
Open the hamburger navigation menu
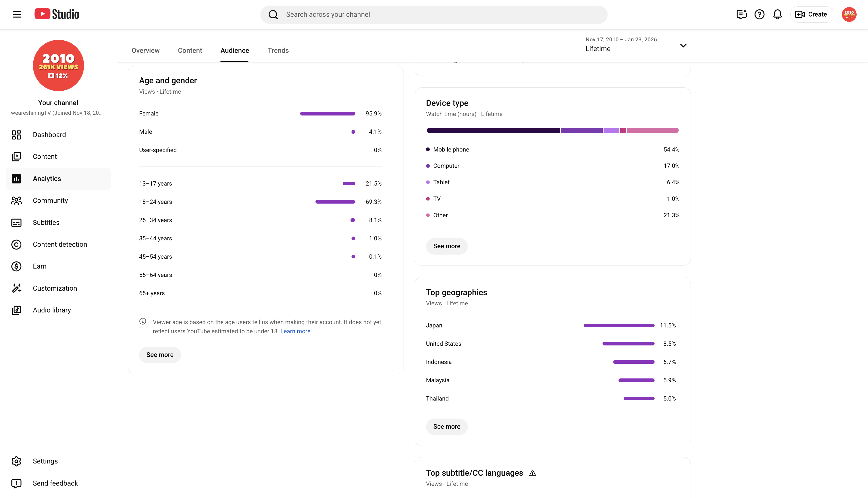(17, 14)
